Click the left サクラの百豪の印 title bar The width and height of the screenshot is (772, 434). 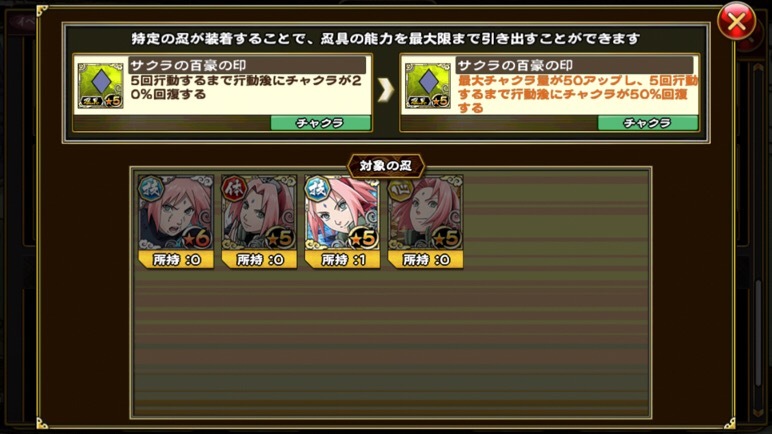(247, 65)
